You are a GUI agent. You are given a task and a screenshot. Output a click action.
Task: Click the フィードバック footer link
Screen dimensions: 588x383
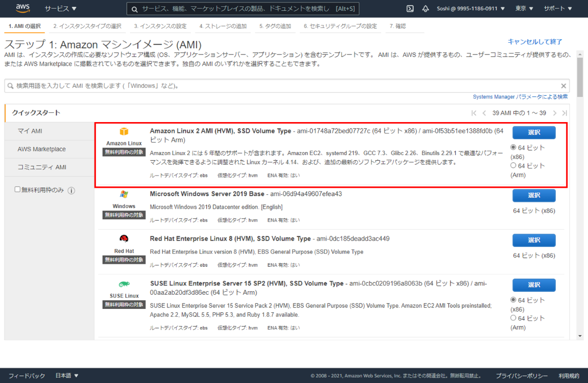(x=26, y=376)
